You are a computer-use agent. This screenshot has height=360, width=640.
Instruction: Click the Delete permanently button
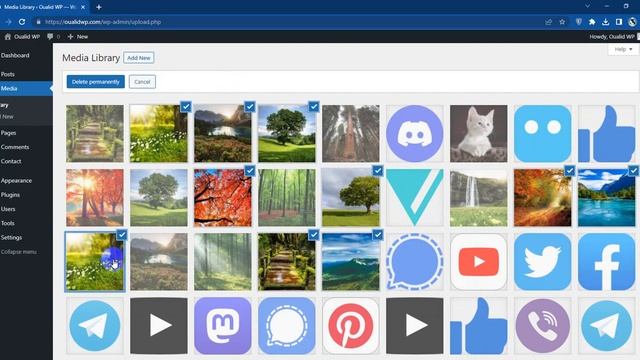tap(96, 82)
